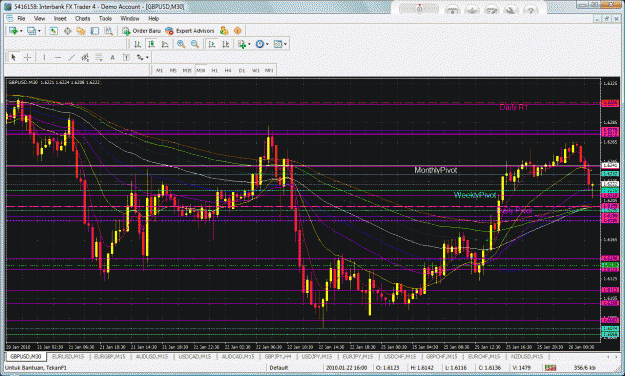Select the arrow Cursor tool

(x=14, y=57)
